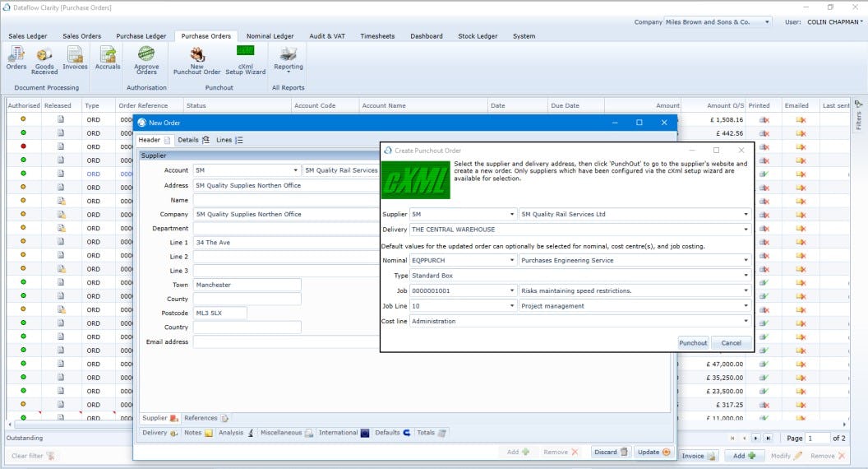Screen dimensions: 868x469
Task: Click the Town input field
Action: point(247,285)
